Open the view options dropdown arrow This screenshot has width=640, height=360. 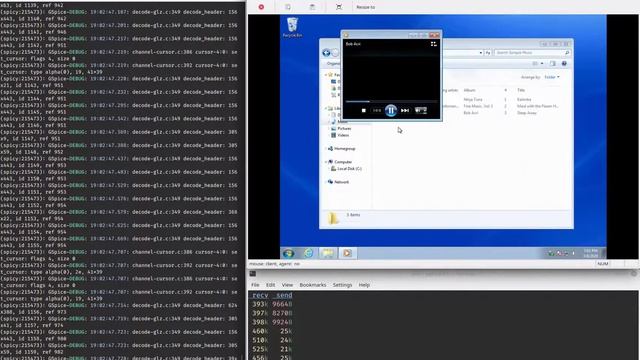point(542,64)
